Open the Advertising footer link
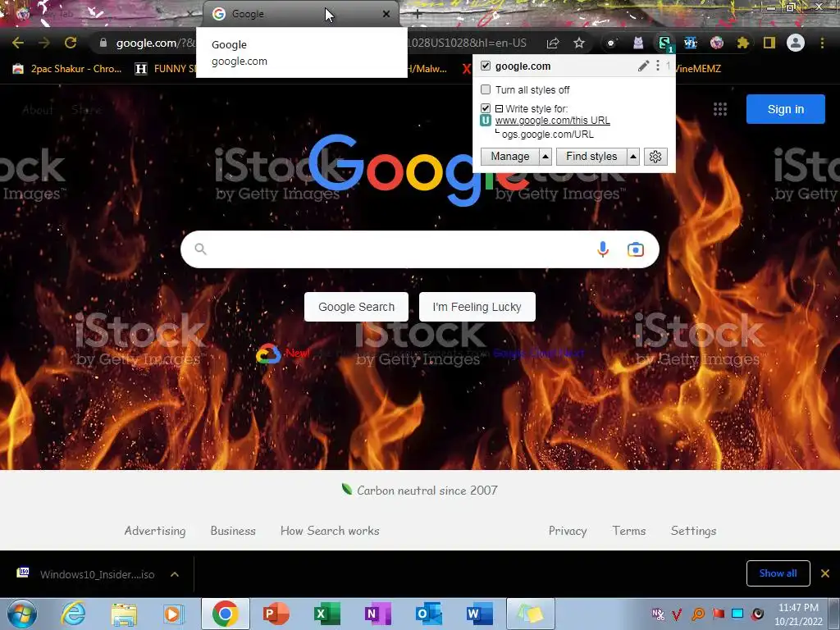This screenshot has height=630, width=840. click(x=155, y=531)
